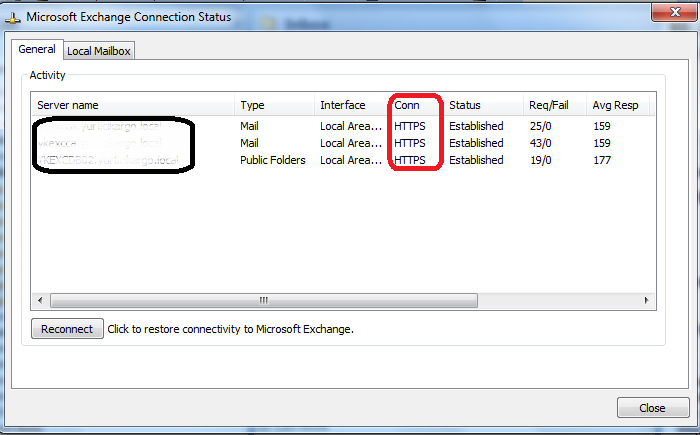
Task: Switch to the Local Mailbox tab
Action: pyautogui.click(x=99, y=51)
